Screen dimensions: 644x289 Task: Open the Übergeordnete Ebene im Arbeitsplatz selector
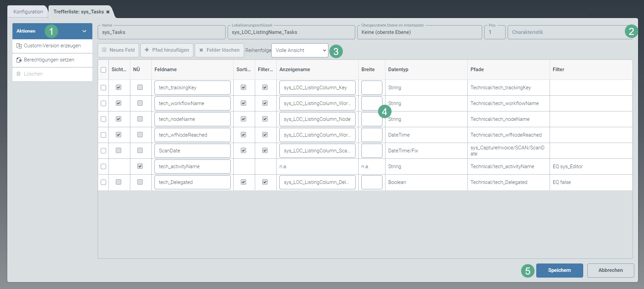[419, 32]
